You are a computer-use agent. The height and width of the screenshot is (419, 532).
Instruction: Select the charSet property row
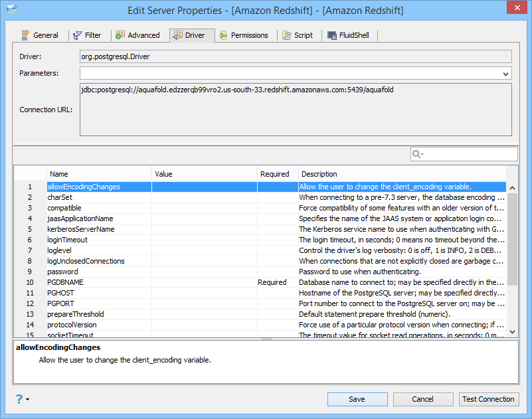pos(260,197)
